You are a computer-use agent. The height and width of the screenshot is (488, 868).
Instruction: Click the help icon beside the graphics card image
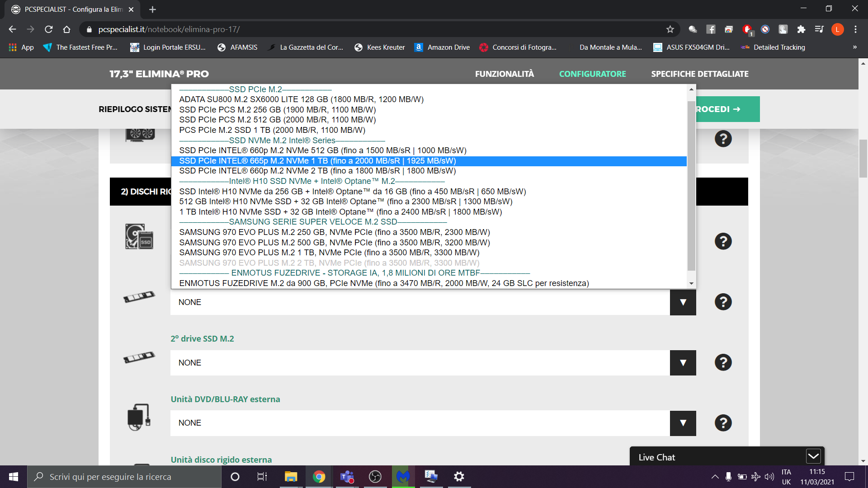(723, 139)
